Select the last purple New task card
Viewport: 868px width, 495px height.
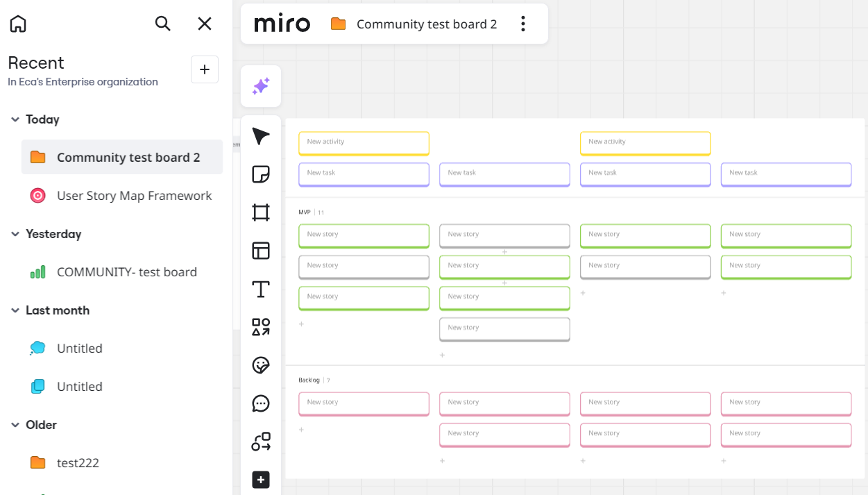click(x=786, y=174)
